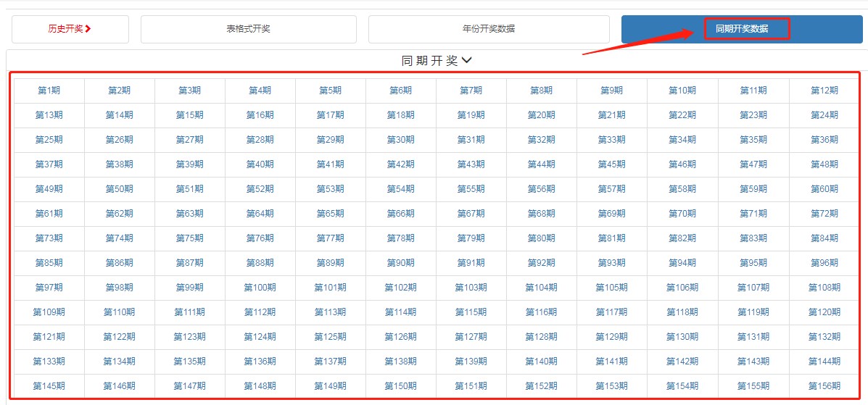Click the 第58期 cell

click(x=683, y=189)
